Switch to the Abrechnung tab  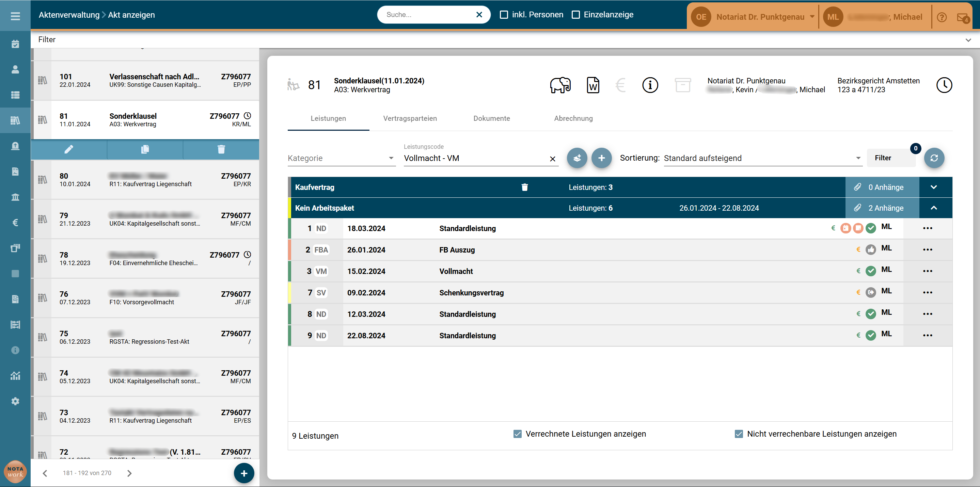pos(573,118)
